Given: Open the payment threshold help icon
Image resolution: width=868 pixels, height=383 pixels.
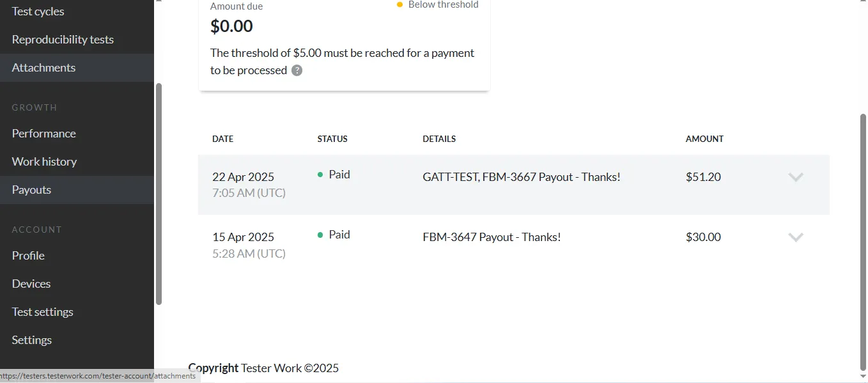Looking at the screenshot, I should click(297, 70).
